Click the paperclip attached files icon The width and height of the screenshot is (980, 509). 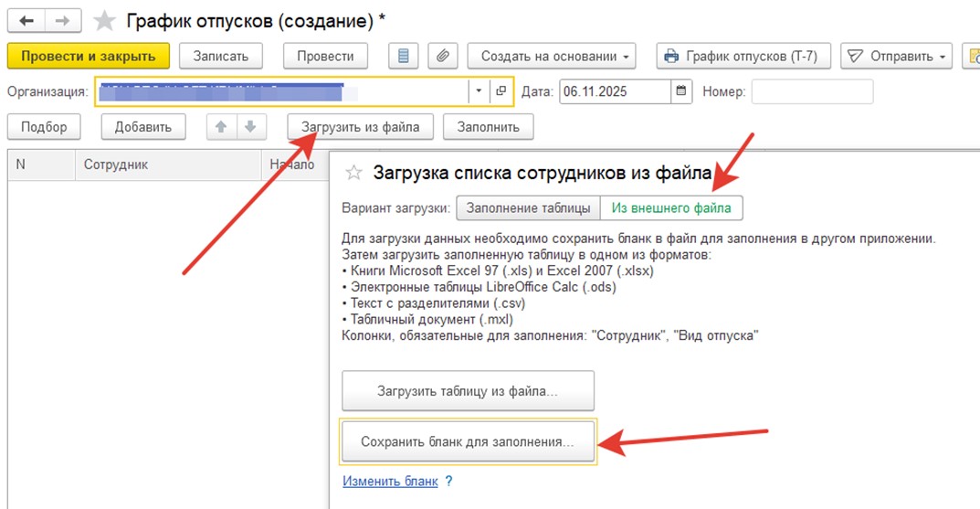[x=442, y=56]
